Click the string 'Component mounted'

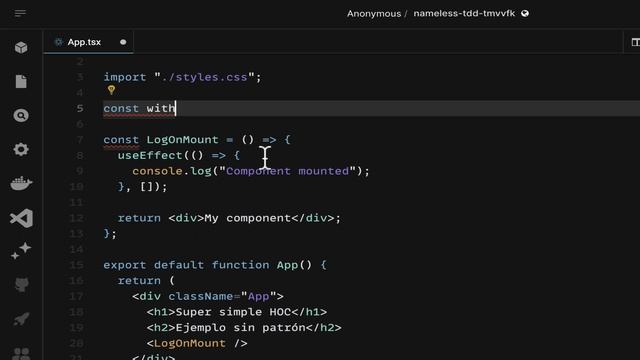[x=287, y=171]
